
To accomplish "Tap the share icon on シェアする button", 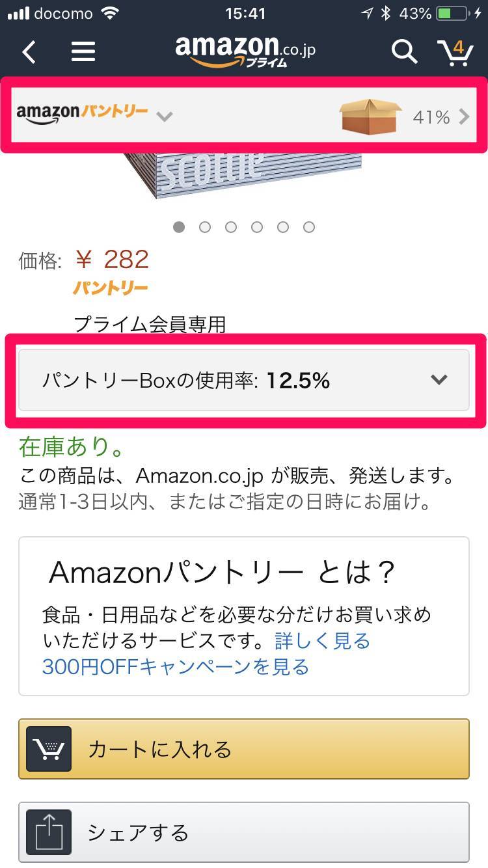I will [x=49, y=832].
